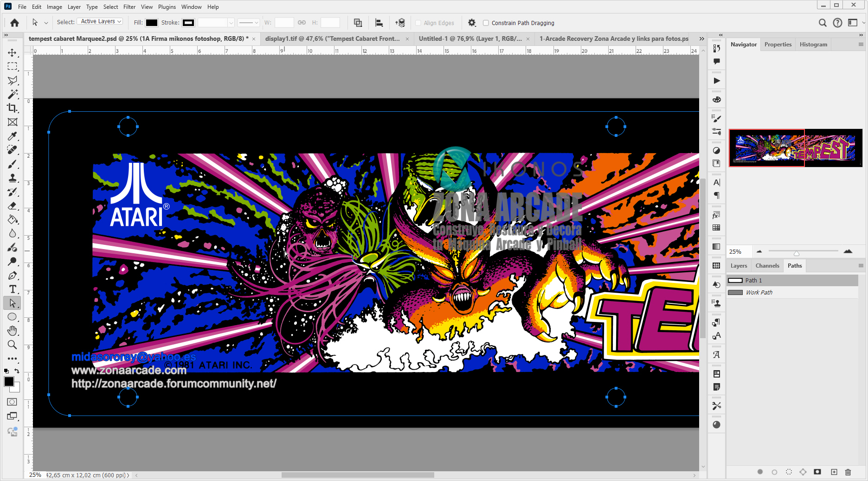Screen dimensions: 868x481
Task: Select the Polygonal Lasso tool
Action: (x=13, y=80)
